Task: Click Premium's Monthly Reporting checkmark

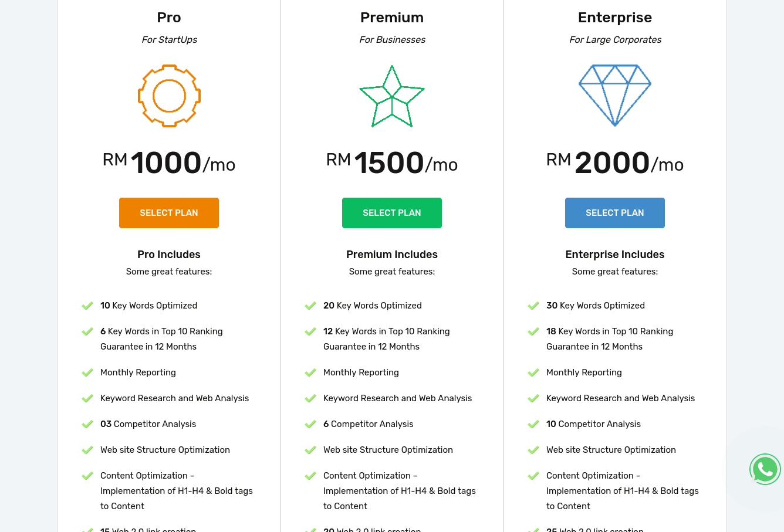Action: pyautogui.click(x=310, y=372)
